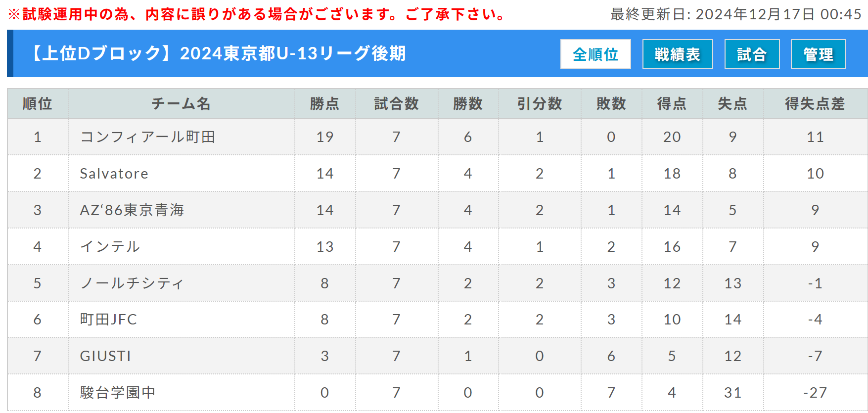Click the 管理 button
Image resolution: width=868 pixels, height=413 pixels.
819,54
